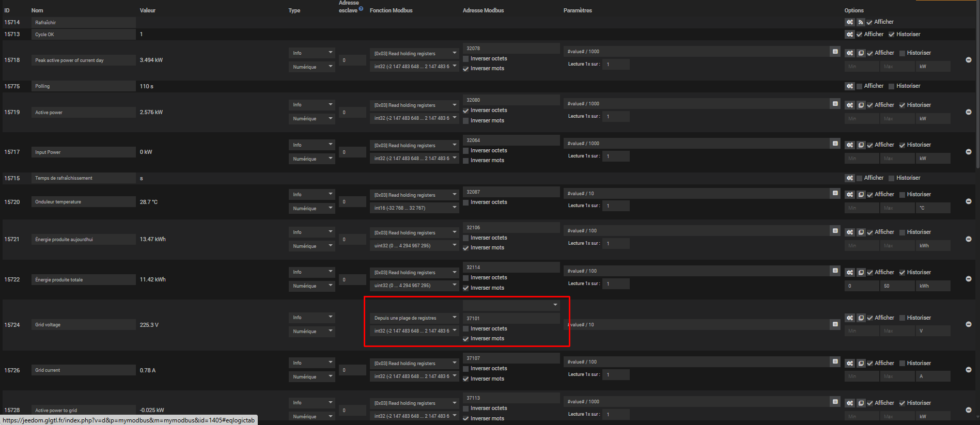Uncheck Historiser for Énergie produite totale
The width and height of the screenshot is (980, 425).
[903, 273]
